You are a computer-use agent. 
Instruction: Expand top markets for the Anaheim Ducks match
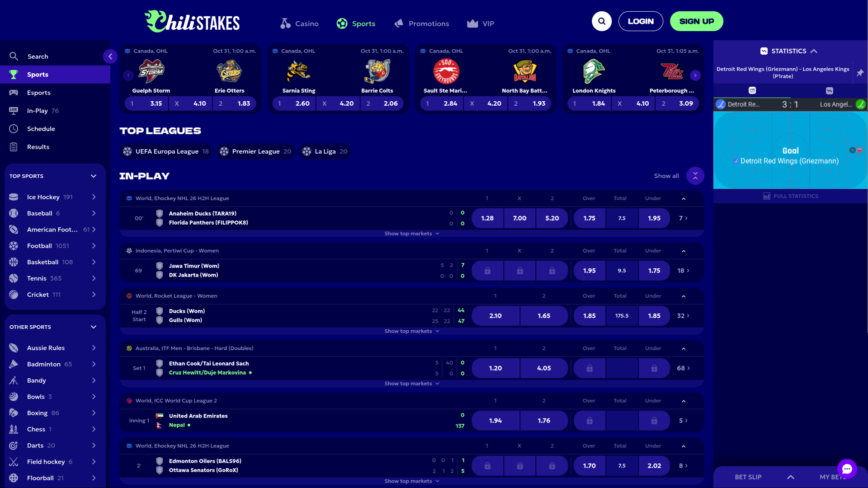pos(411,233)
